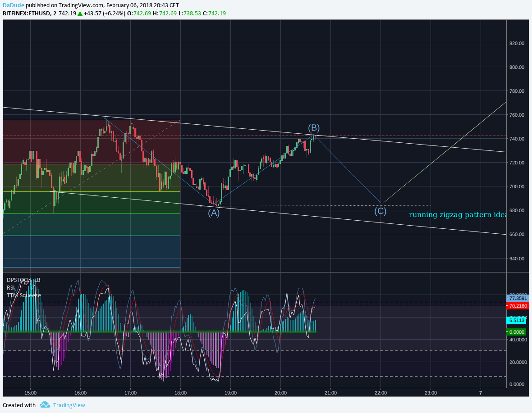532x413 pixels.
Task: Click the RSI indicator label
Action: [10, 288]
